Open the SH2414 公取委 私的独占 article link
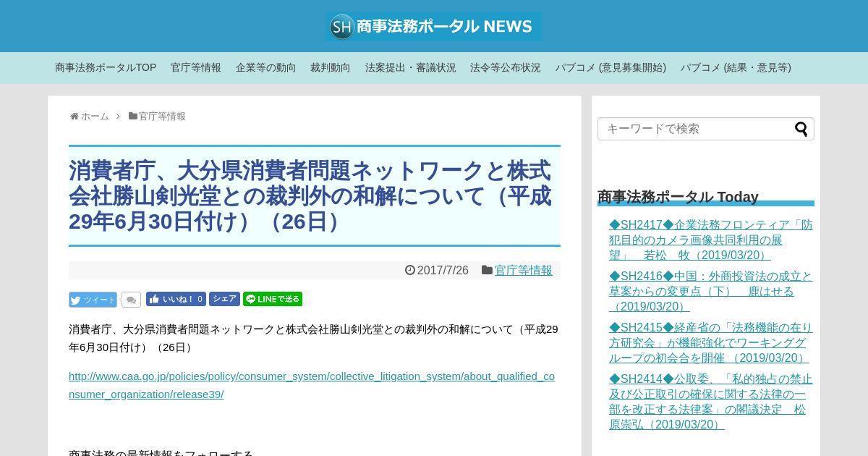This screenshot has height=456, width=868. tap(711, 402)
